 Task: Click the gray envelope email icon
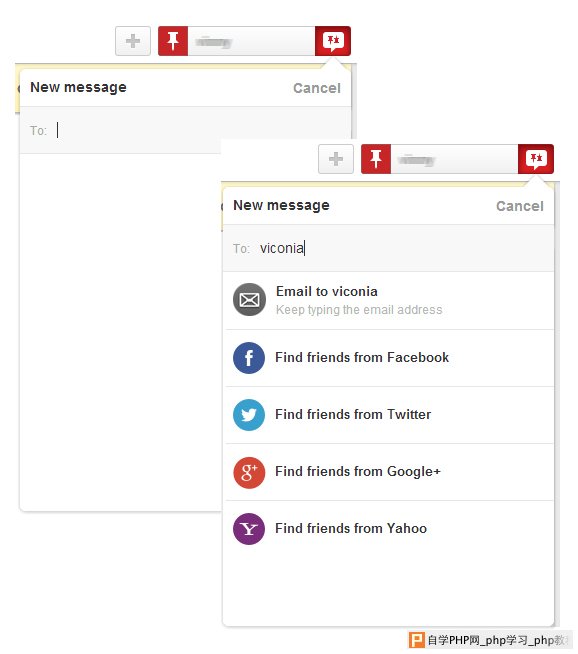click(x=249, y=299)
